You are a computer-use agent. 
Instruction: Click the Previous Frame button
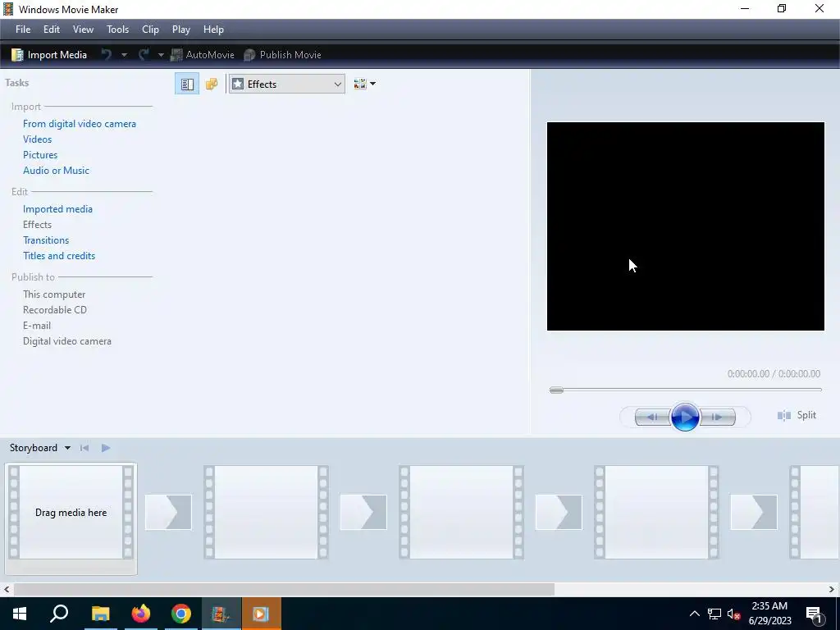[652, 417]
